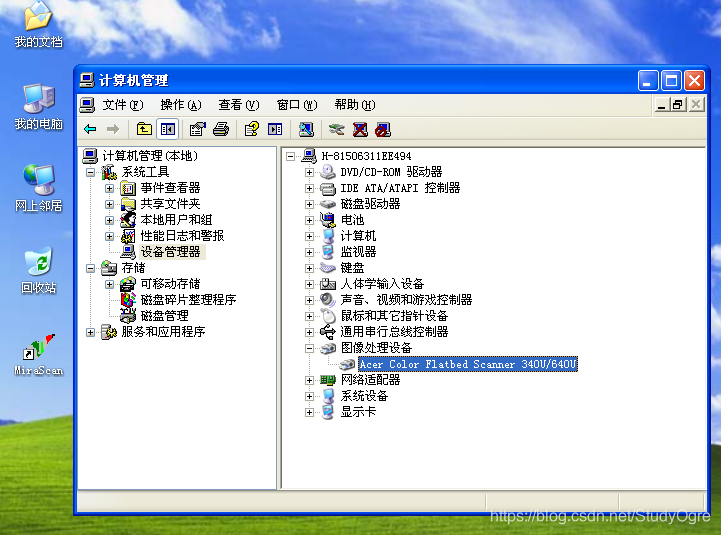Expand the 网络适配器 category
Viewport: 721px width, 535px height.
click(x=309, y=380)
